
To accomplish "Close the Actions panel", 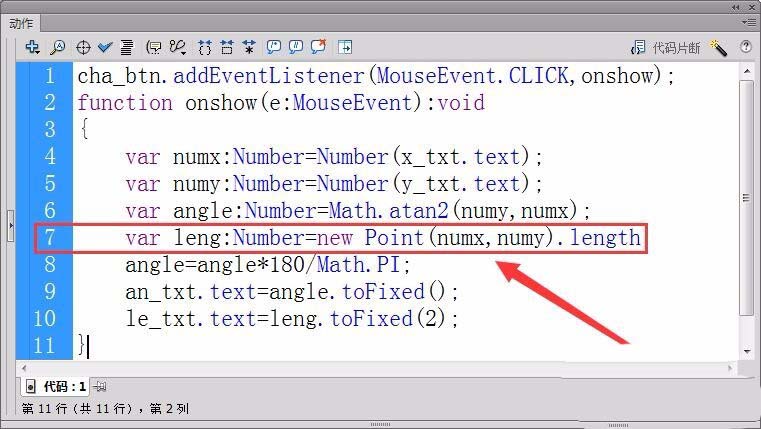I will (752, 7).
